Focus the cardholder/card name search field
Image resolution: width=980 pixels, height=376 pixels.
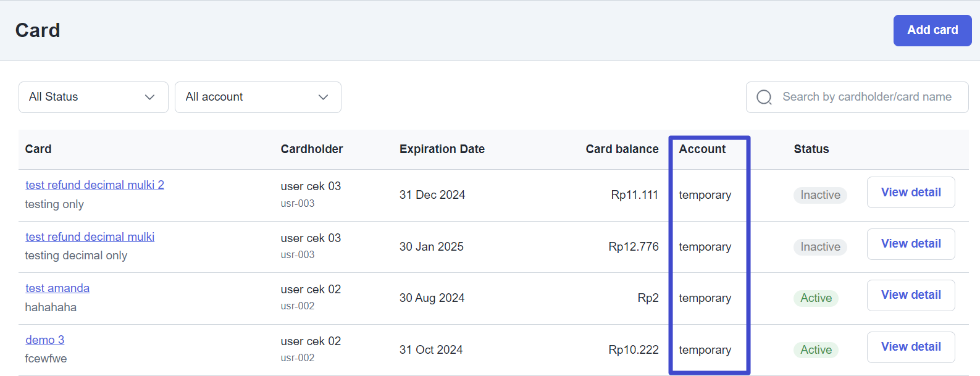click(866, 97)
